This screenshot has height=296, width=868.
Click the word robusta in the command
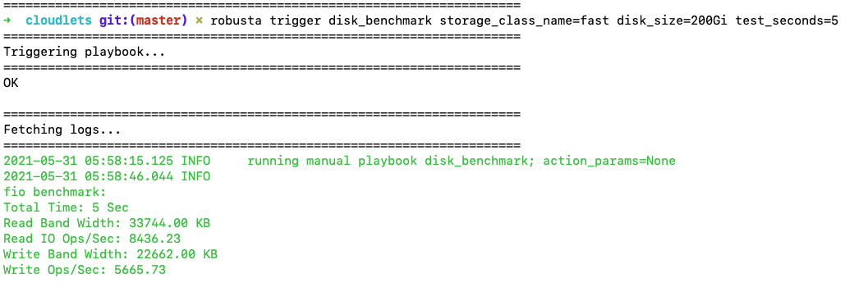(x=237, y=21)
